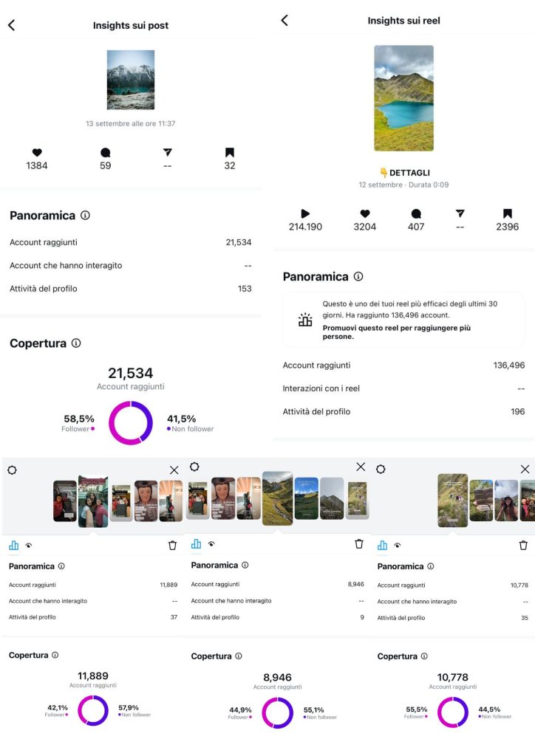Tap Account raggiunti row showing 136,496
The width and height of the screenshot is (535, 756).
403,365
